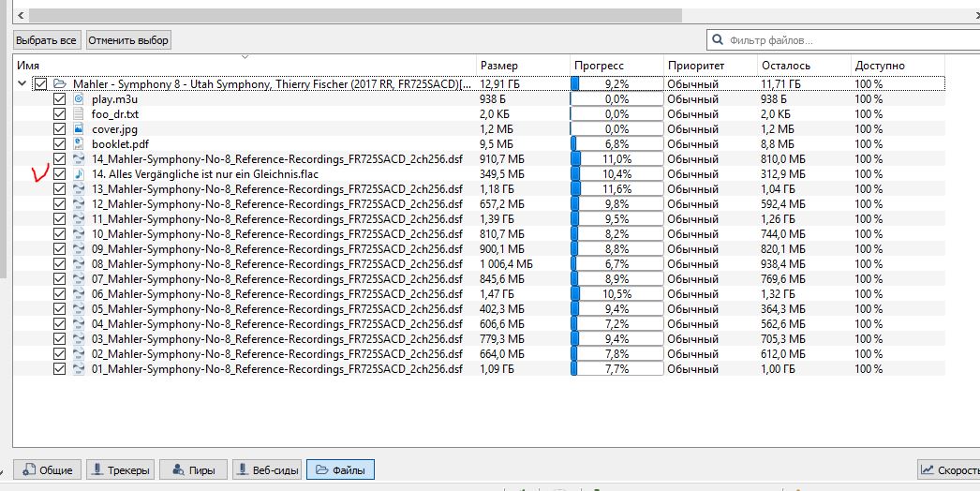Uncheck the booklet.pdf checkbox
The width and height of the screenshot is (980, 491).
point(59,144)
